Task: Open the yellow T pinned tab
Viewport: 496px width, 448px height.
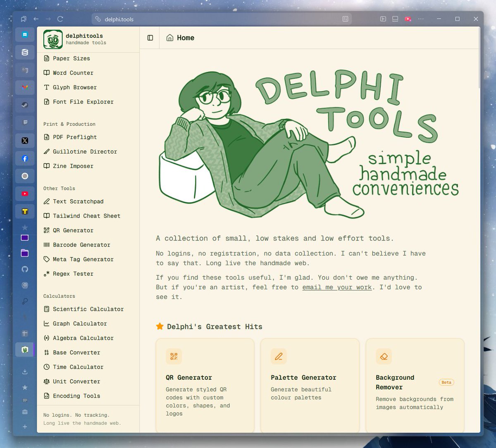Action: [25, 211]
